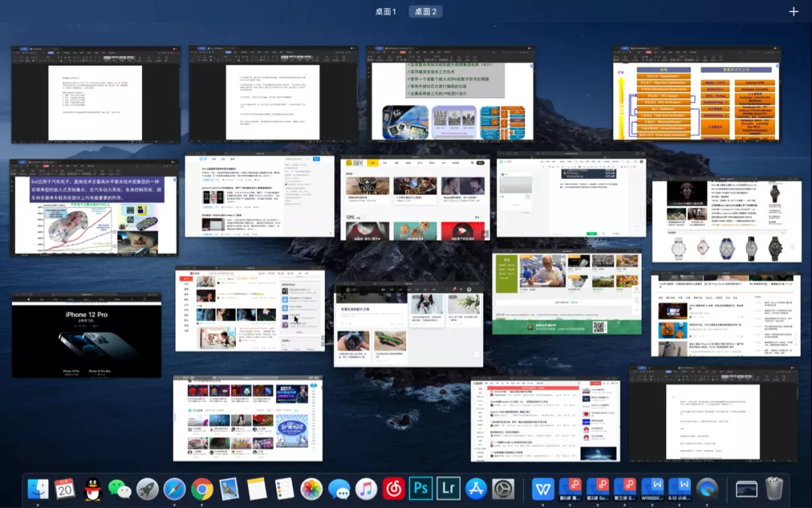Add a new desktop with plus button

[x=793, y=11]
